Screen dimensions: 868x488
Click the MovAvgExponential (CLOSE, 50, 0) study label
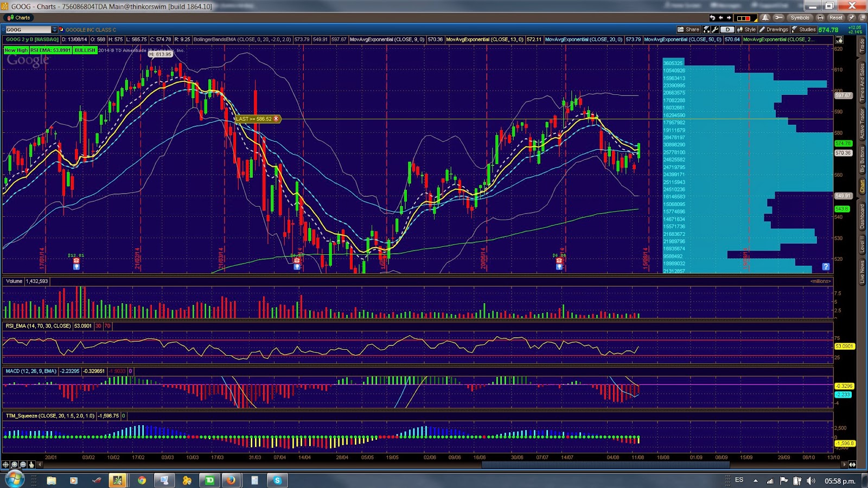(x=683, y=40)
